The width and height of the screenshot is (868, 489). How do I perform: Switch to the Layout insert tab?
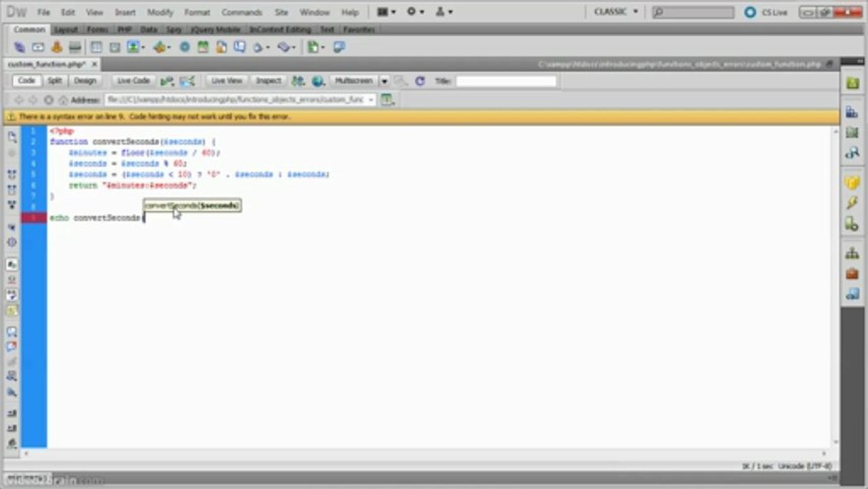click(66, 30)
